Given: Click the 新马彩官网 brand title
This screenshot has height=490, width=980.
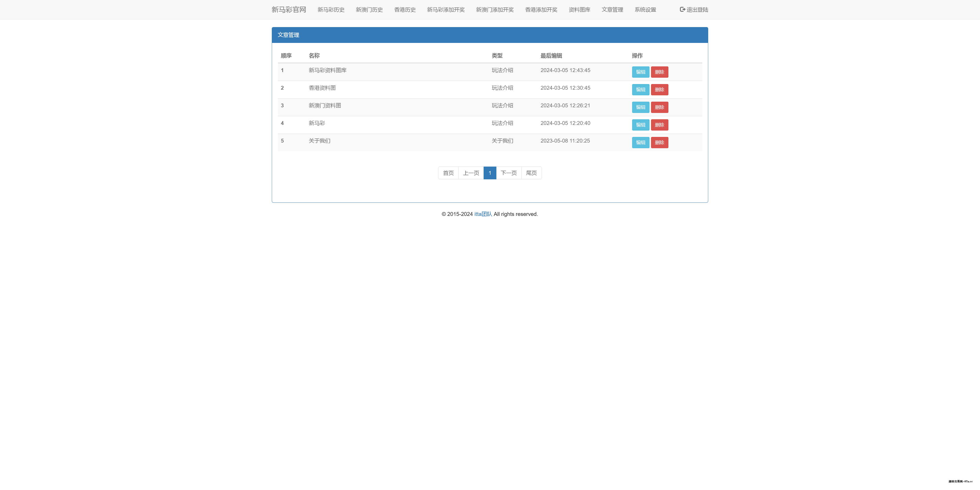Looking at the screenshot, I should pos(289,9).
